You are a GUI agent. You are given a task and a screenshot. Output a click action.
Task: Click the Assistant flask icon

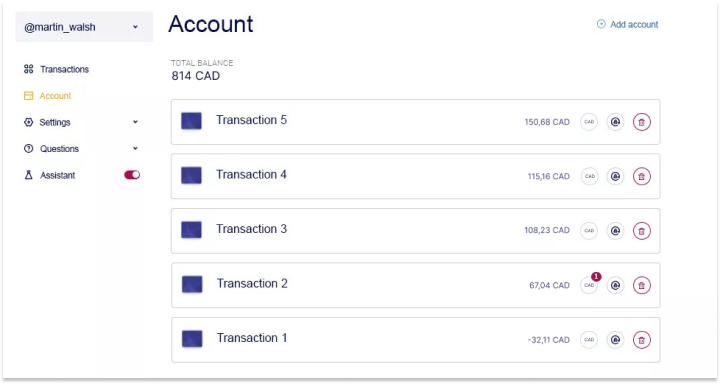click(x=28, y=175)
